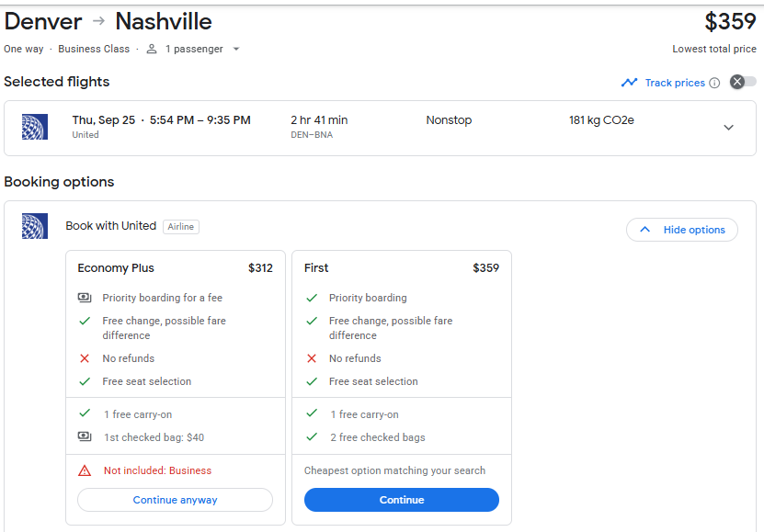Click the Track prices link text
This screenshot has width=764, height=532.
pos(675,83)
